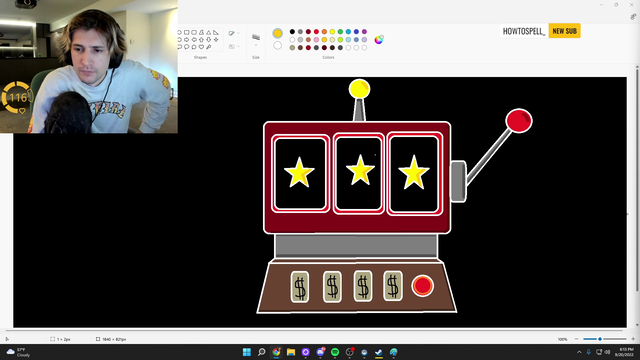640x360 pixels.
Task: Click the zoom out minus button
Action: point(576,339)
